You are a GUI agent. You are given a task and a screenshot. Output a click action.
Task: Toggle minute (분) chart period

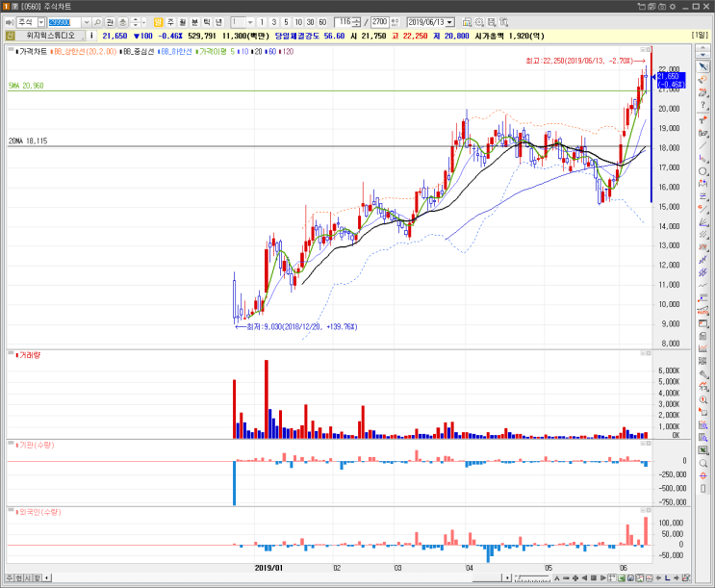194,22
